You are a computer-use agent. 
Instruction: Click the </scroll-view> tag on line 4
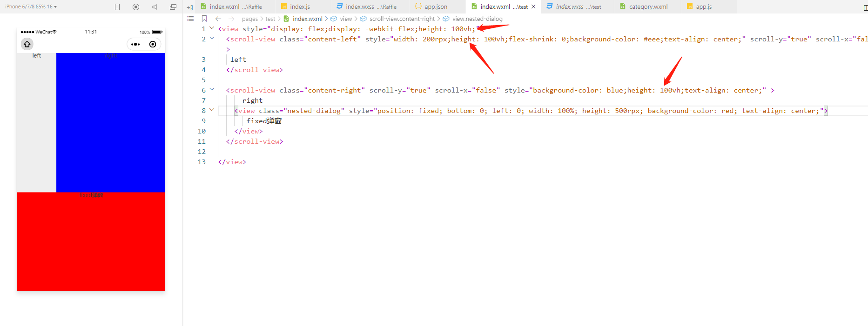point(255,70)
